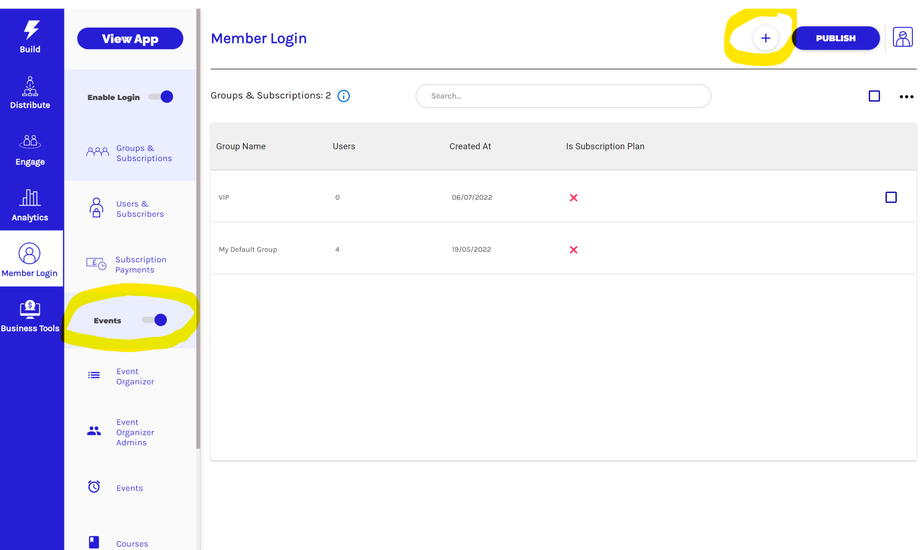
Task: Open the user profile icon at top right
Action: [902, 38]
